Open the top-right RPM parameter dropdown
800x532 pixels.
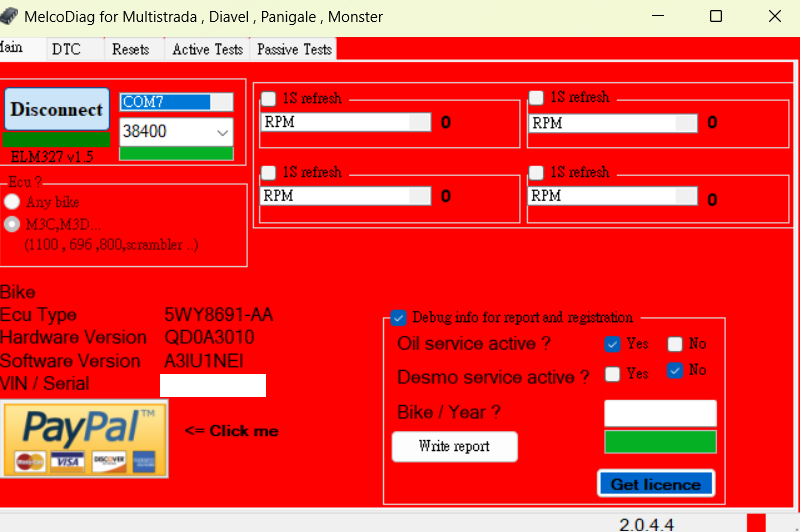coord(613,123)
